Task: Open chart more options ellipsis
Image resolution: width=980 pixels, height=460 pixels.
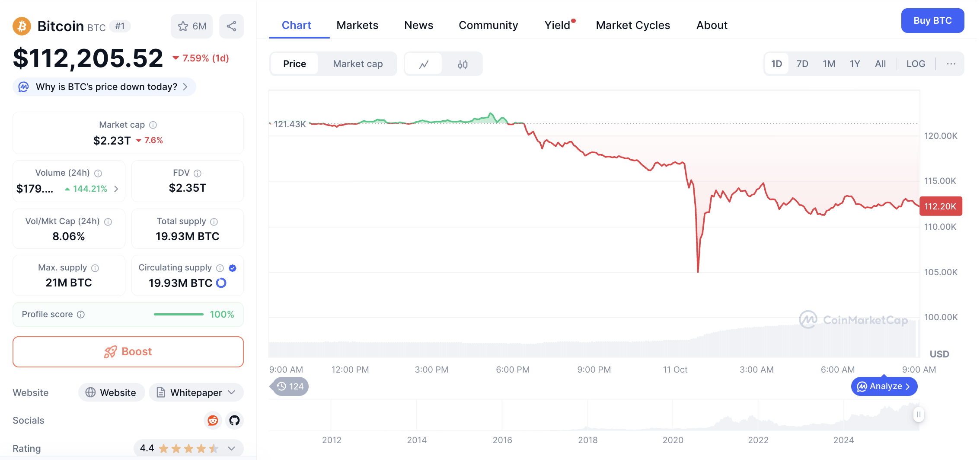Action: pos(951,64)
